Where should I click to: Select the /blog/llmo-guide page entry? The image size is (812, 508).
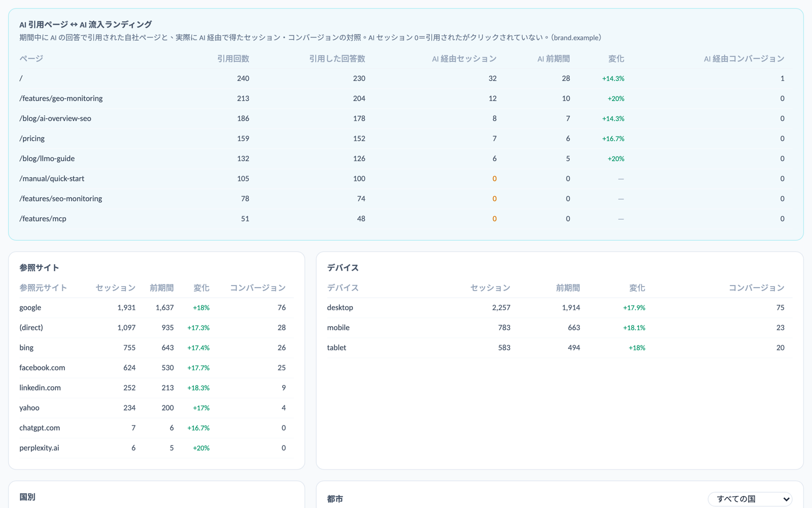point(405,158)
